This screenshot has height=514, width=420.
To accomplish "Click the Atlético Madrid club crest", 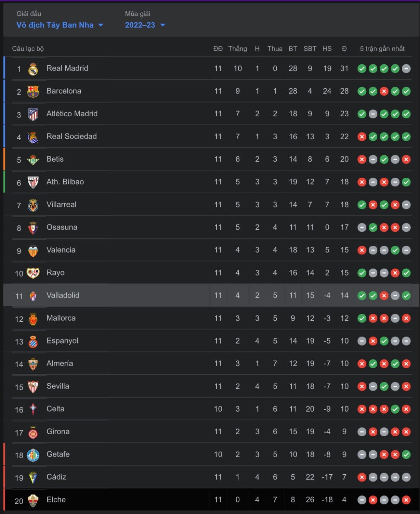I will click(33, 114).
